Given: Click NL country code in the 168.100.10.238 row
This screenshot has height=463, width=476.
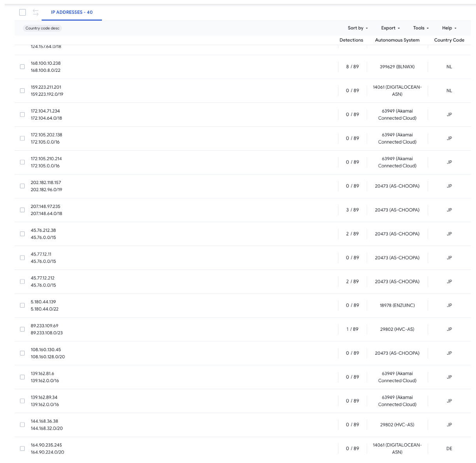Looking at the screenshot, I should coord(449,67).
